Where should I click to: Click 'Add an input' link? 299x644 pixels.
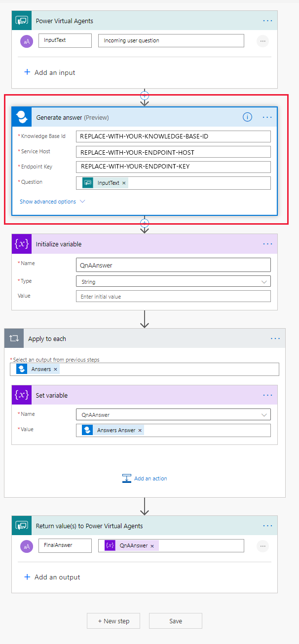click(50, 72)
